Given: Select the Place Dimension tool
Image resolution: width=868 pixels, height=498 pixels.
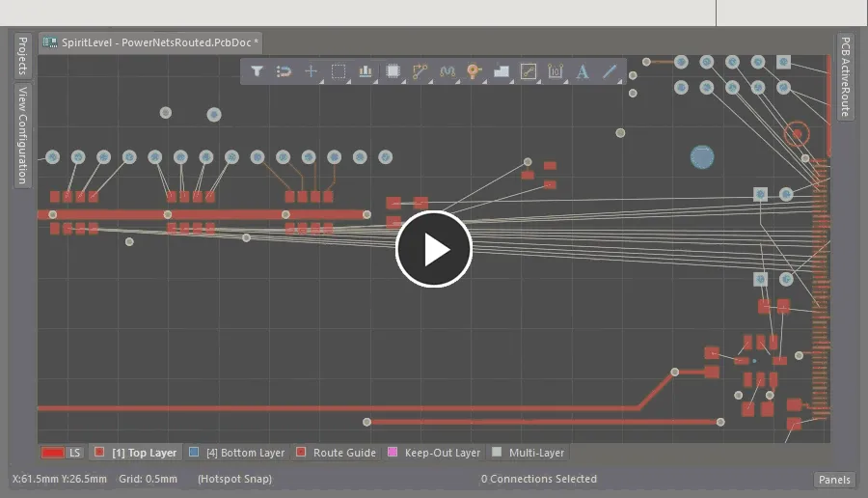Looking at the screenshot, I should pos(556,71).
